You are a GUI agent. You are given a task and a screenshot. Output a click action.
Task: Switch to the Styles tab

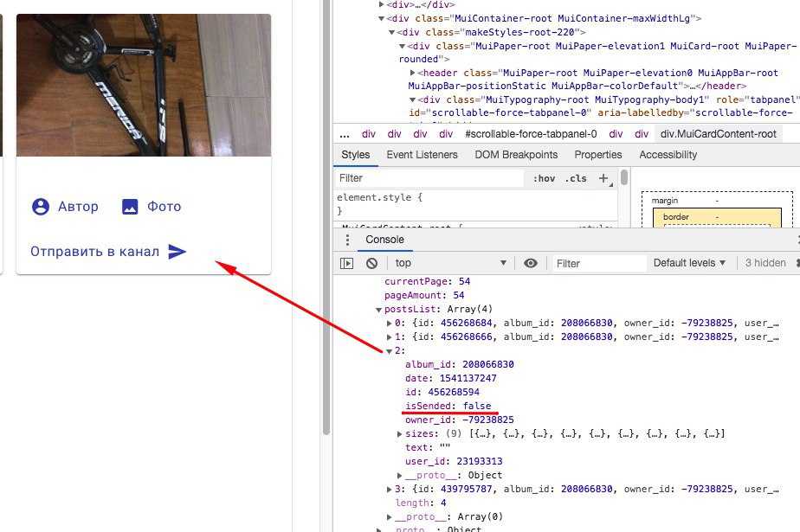(356, 155)
